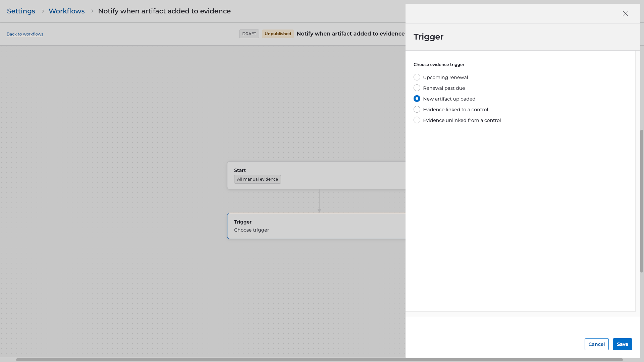Click the horizontal scrollbar at bottom

coord(319,360)
